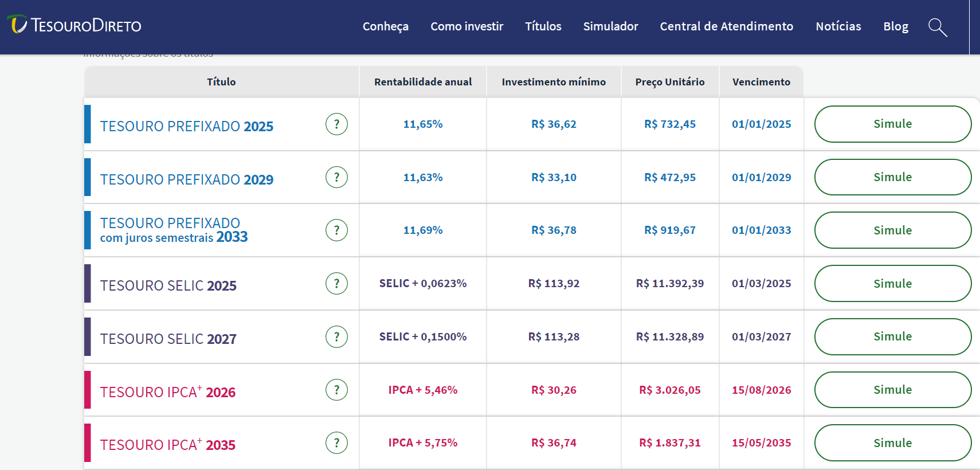Screen dimensions: 980x470
Task: Click the 15/05/2035 maturity date
Action: pyautogui.click(x=761, y=442)
